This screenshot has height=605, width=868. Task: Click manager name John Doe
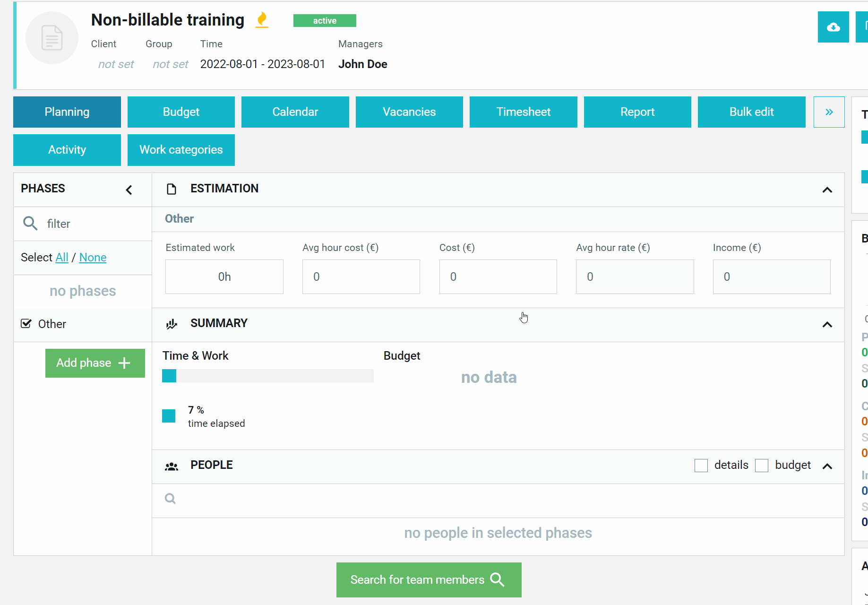(363, 64)
